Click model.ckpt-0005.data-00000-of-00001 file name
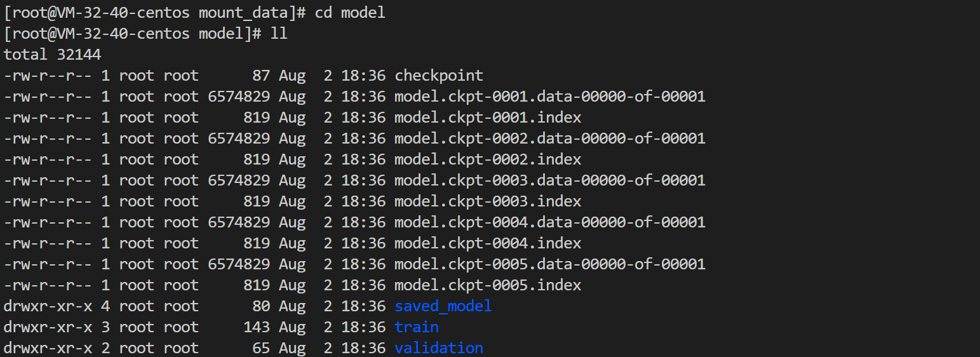The height and width of the screenshot is (357, 980). (549, 264)
